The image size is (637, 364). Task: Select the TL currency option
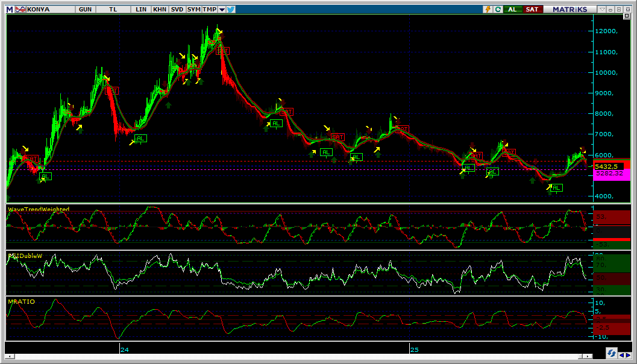(x=113, y=9)
